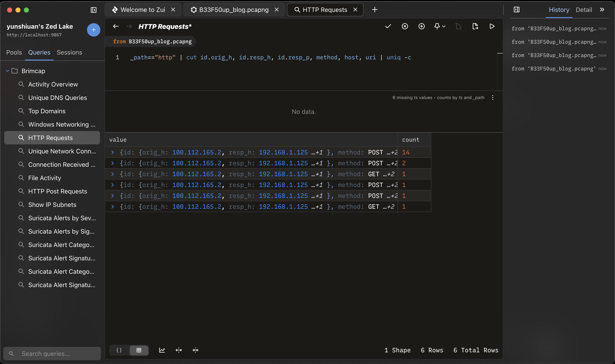Open the pin dropdown arrow
This screenshot has height=364, width=615.
click(444, 26)
